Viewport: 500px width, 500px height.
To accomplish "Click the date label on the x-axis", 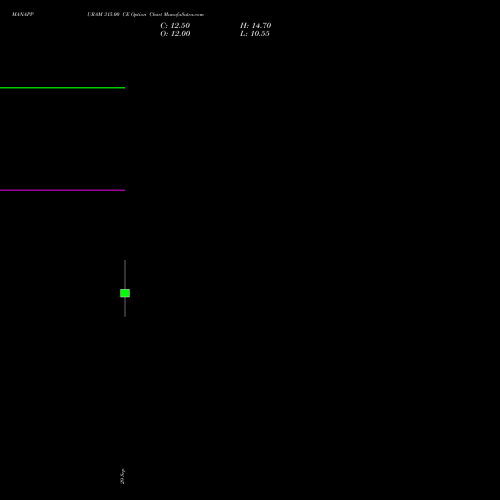I will pyautogui.click(x=122, y=476).
